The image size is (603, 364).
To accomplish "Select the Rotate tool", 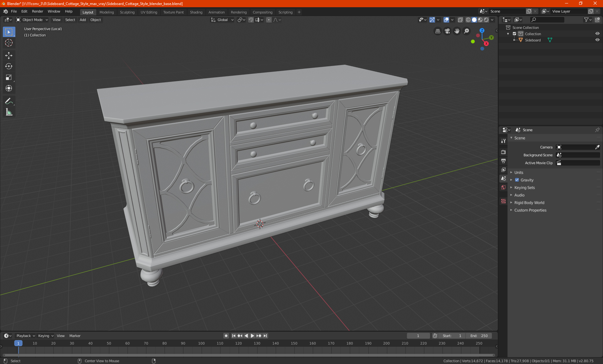I will tap(9, 66).
